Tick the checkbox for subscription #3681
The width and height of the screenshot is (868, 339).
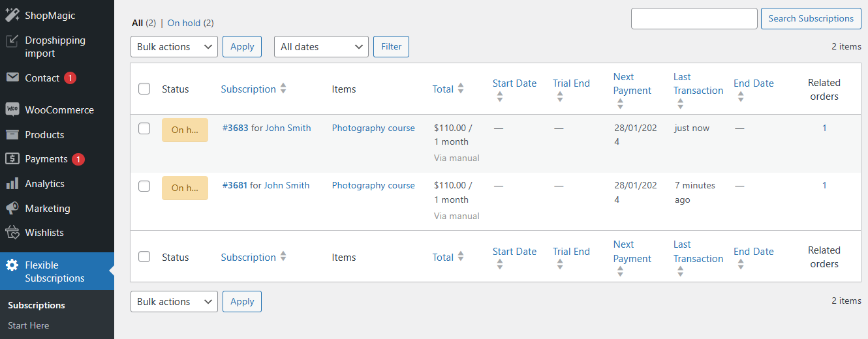pyautogui.click(x=144, y=186)
